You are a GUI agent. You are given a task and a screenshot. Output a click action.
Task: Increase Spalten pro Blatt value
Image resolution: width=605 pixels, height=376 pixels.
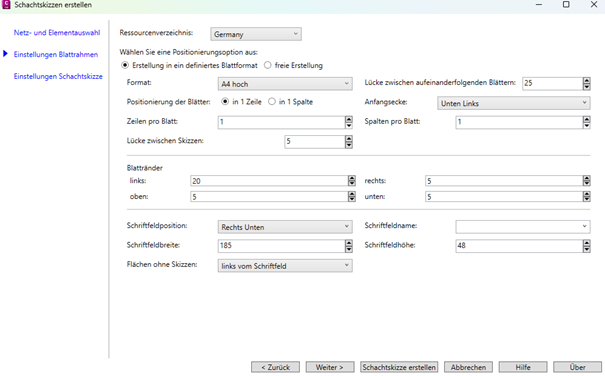point(586,119)
